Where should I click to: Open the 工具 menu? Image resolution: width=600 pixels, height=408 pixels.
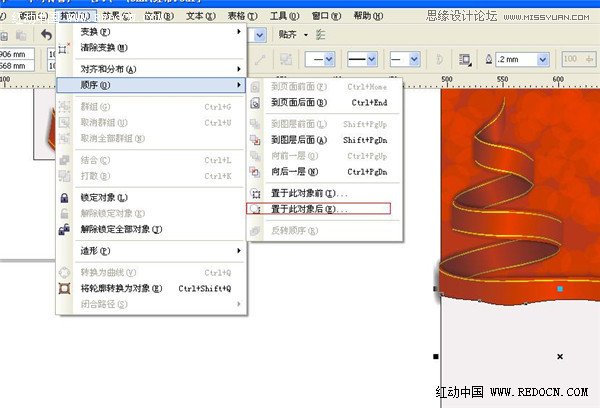[x=284, y=16]
